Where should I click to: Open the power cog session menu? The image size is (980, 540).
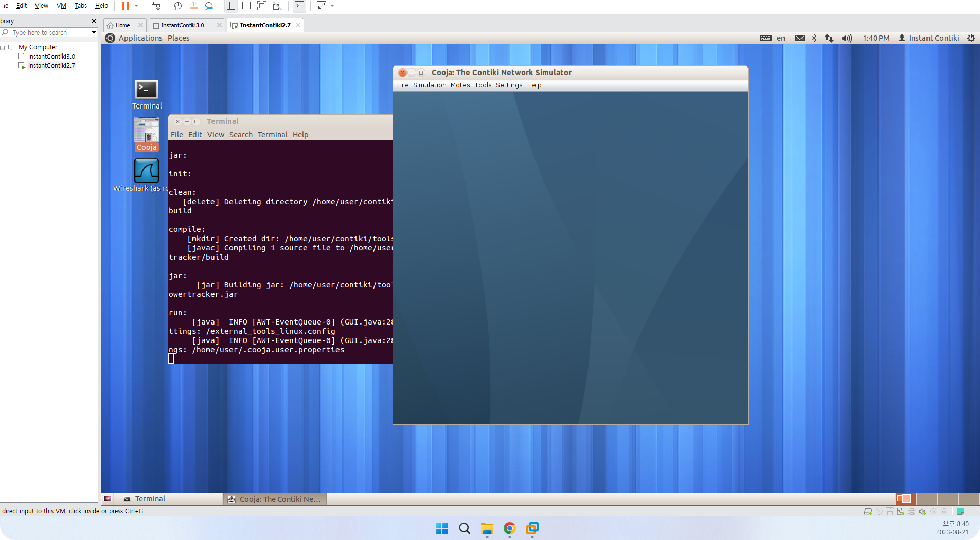point(971,38)
